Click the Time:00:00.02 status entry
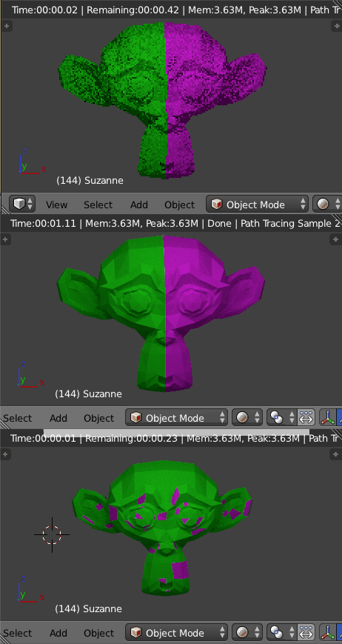 coord(44,10)
